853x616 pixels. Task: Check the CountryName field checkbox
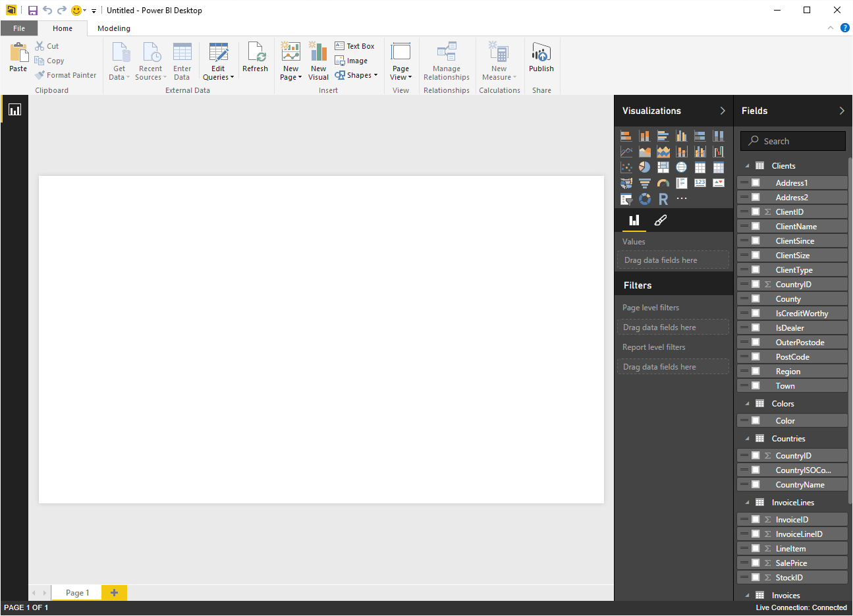(756, 484)
